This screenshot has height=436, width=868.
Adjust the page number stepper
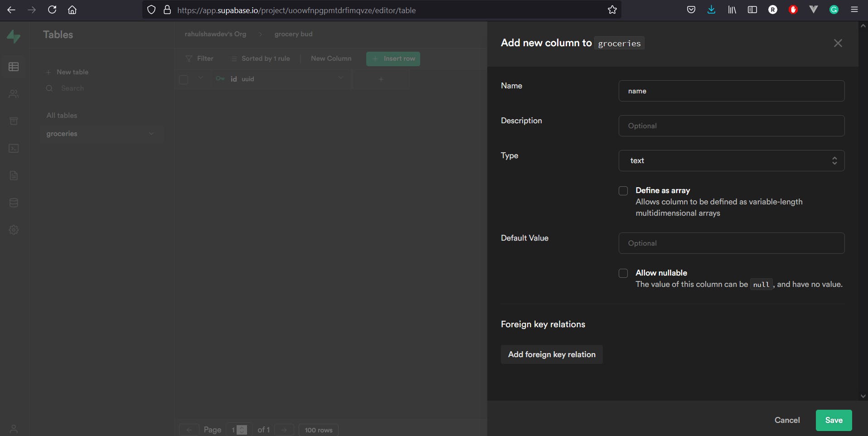(x=242, y=430)
